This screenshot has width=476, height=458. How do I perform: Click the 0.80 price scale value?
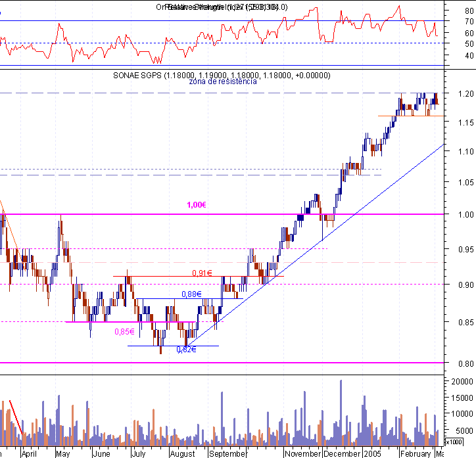coord(465,363)
